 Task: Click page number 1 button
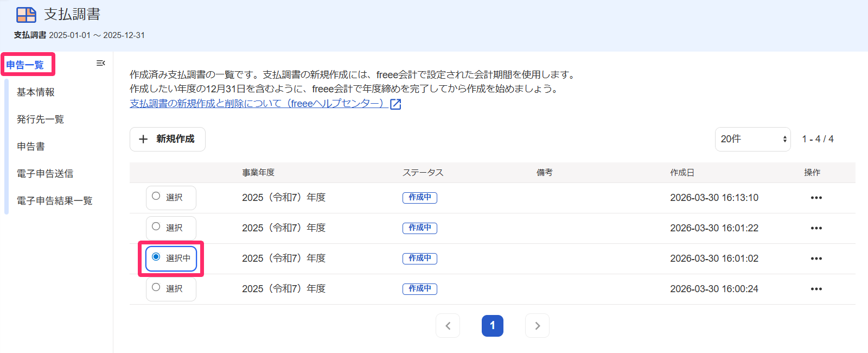point(493,326)
